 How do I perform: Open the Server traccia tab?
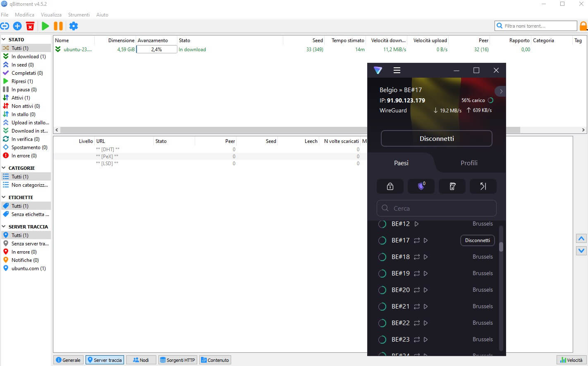click(x=105, y=360)
